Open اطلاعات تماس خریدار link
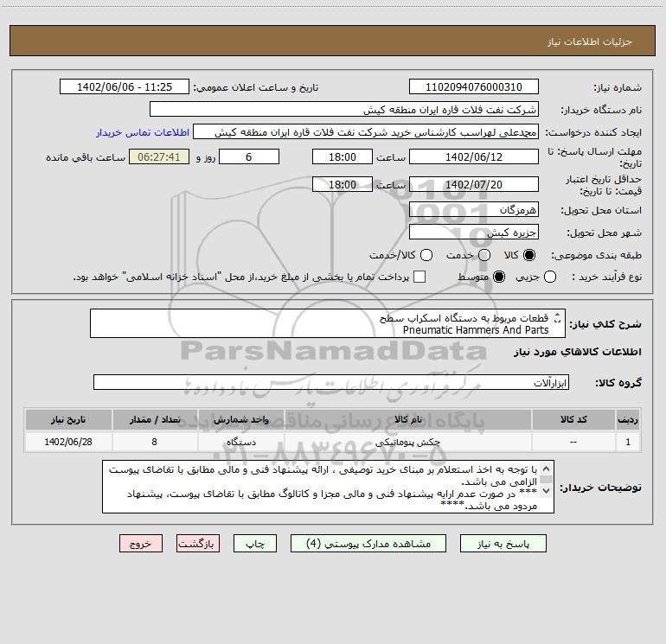Image resolution: width=666 pixels, height=644 pixels. (143, 132)
